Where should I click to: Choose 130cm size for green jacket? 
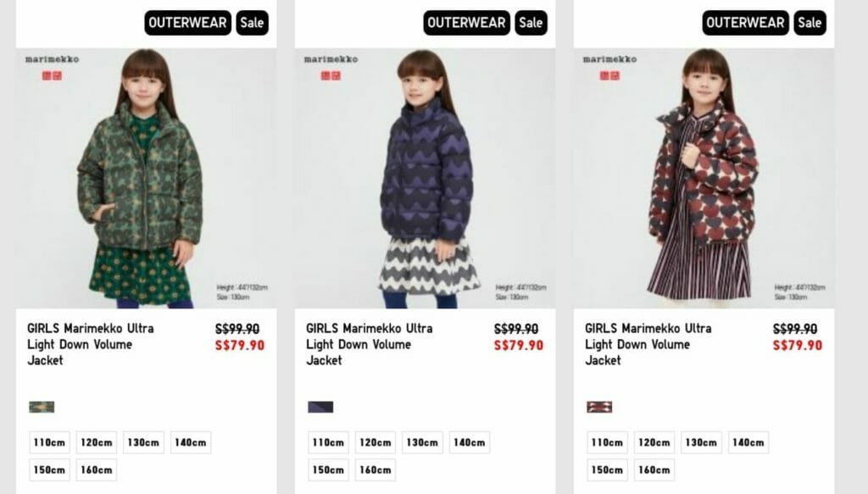(x=143, y=442)
